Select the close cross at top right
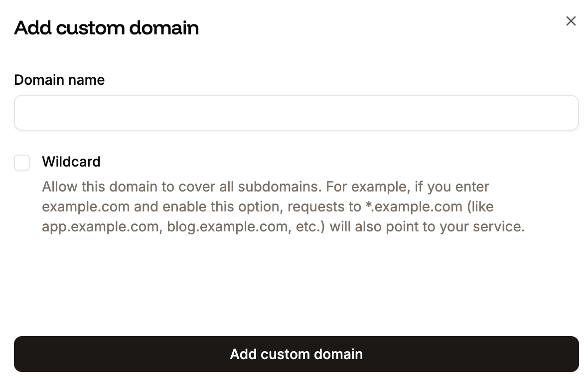The width and height of the screenshot is (588, 381). [x=571, y=21]
